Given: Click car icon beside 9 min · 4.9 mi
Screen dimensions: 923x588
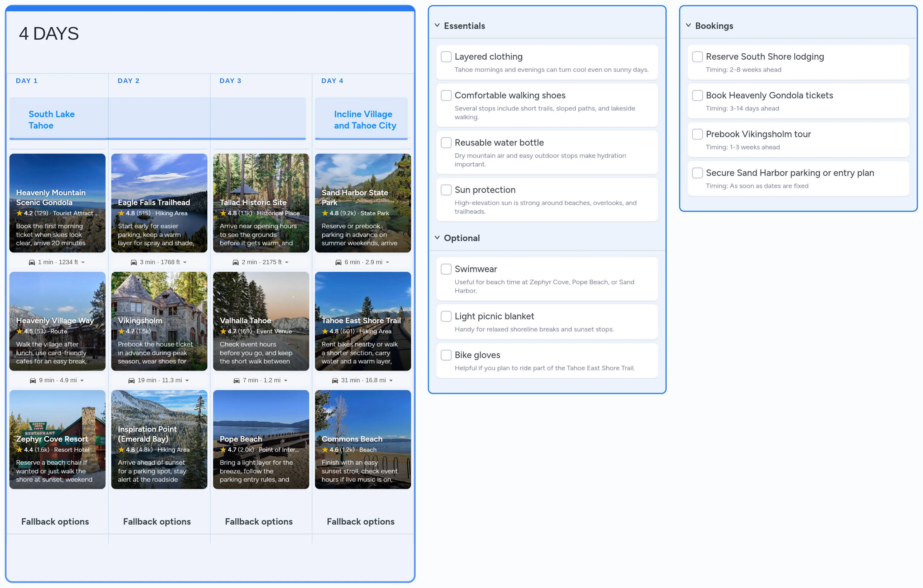Looking at the screenshot, I should (x=33, y=380).
